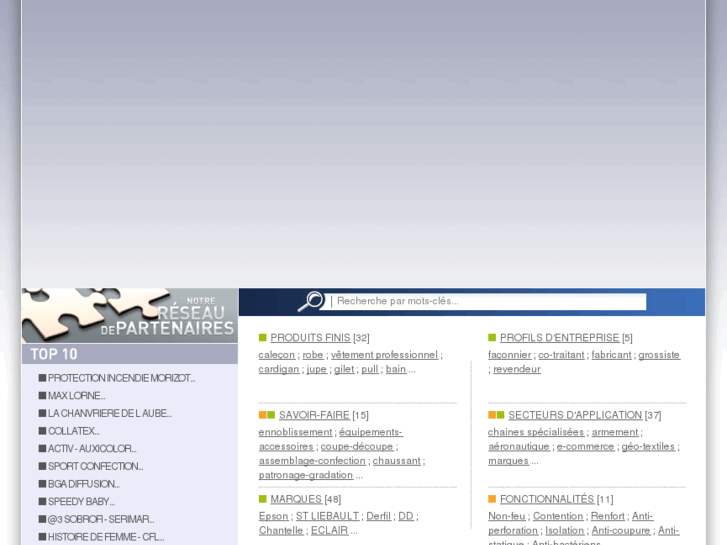Select the pull keyword link
This screenshot has height=545, width=727.
coord(370,369)
